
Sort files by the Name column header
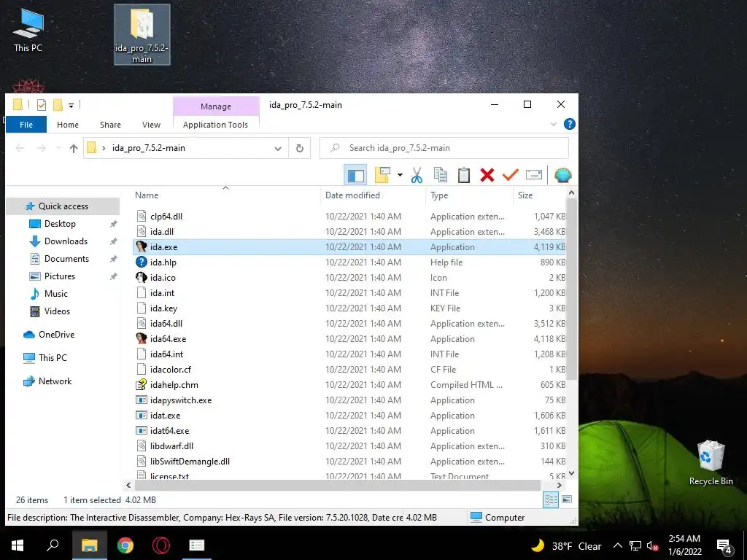pos(226,195)
